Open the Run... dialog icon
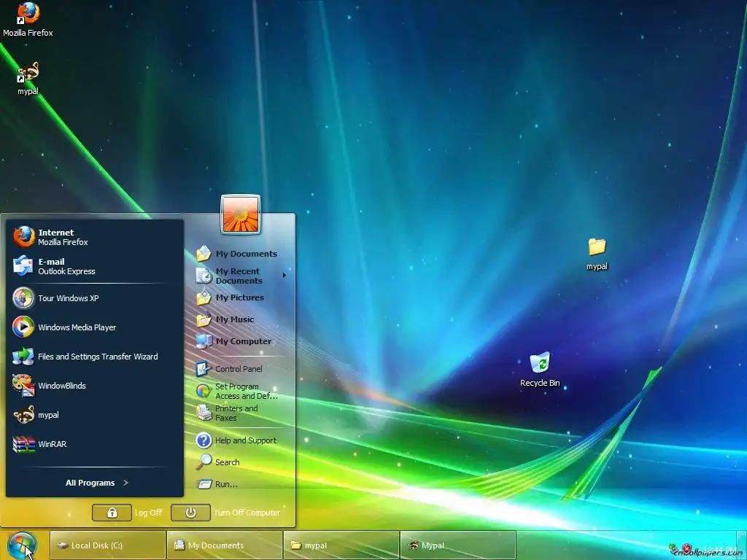 [204, 484]
